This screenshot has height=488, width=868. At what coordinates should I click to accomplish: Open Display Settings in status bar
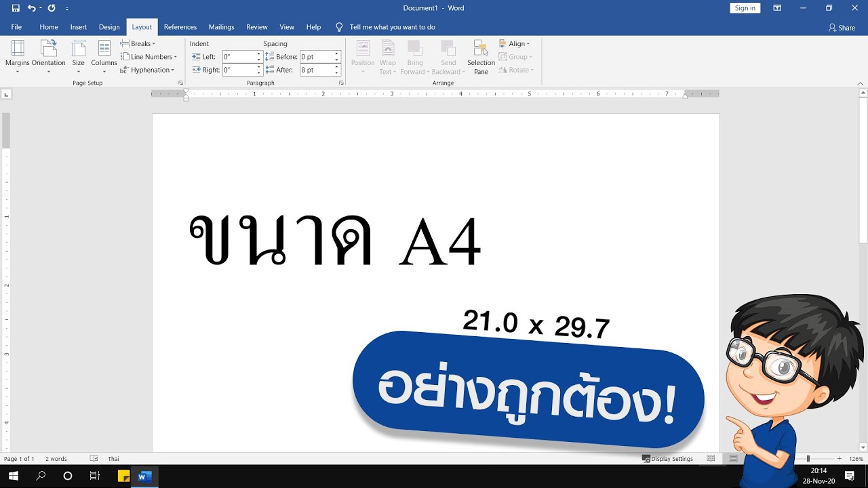tap(668, 459)
